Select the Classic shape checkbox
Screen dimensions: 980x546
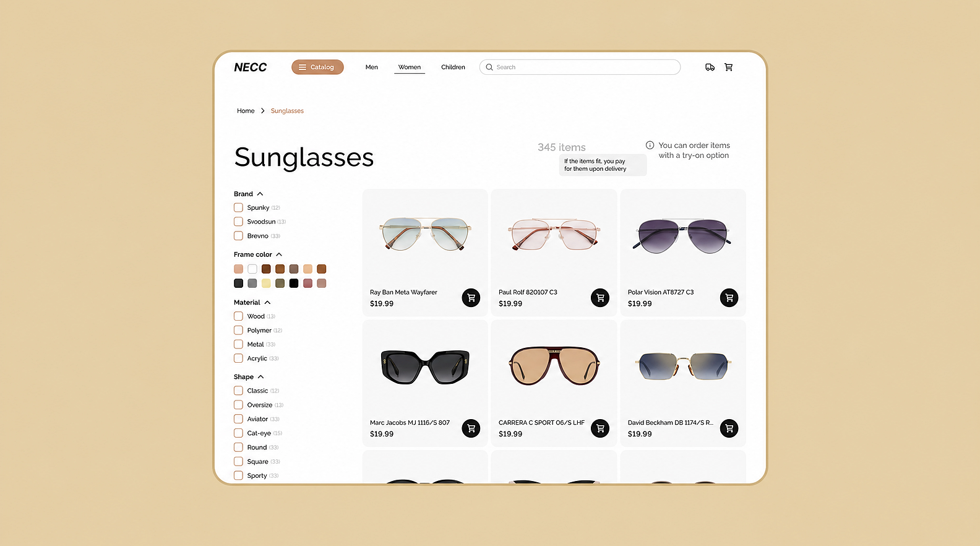[x=238, y=391]
